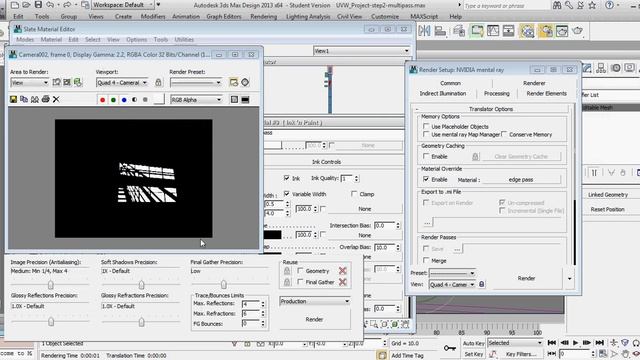Open the Graph Editors menu
Viewport: 640px width, 360px height.
coord(224,16)
